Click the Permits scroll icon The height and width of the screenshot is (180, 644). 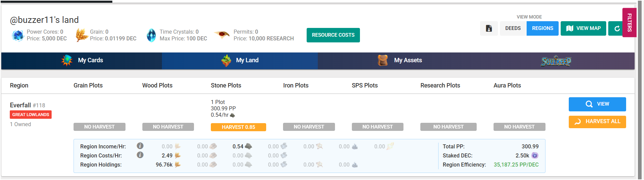click(222, 35)
